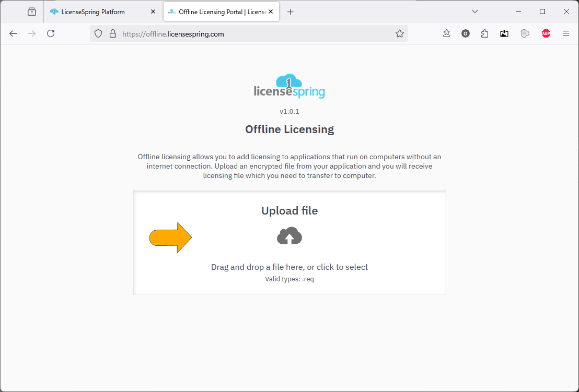
Task: Click the site padlock icon
Action: click(x=113, y=33)
